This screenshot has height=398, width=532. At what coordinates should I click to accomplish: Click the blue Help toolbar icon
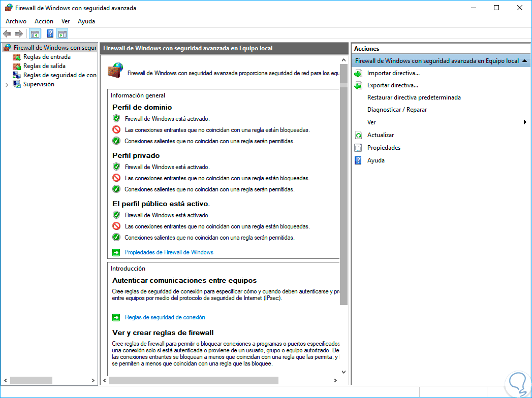pos(50,34)
